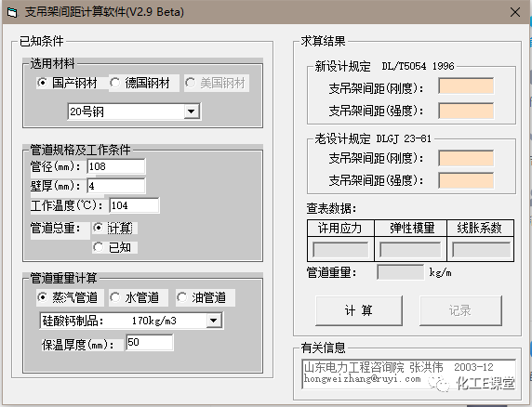
Task: Click the 有关信息 author text box
Action: coord(408,374)
